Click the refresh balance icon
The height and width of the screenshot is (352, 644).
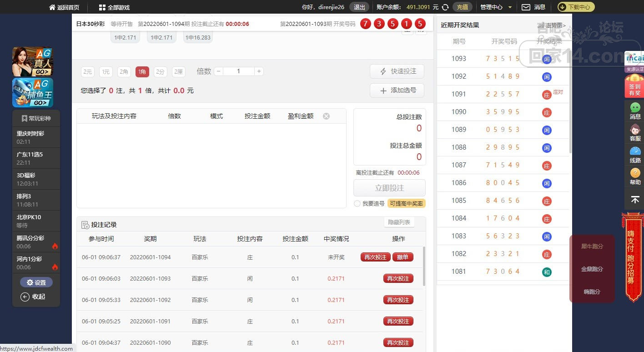pos(445,7)
